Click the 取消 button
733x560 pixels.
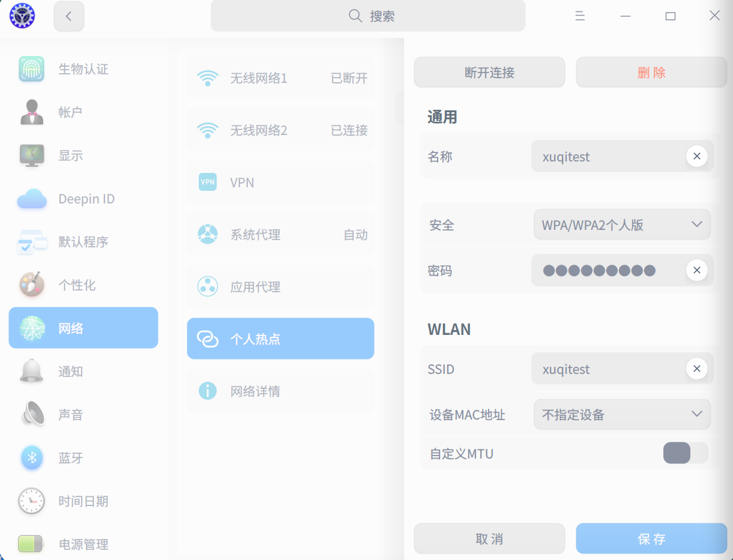489,539
